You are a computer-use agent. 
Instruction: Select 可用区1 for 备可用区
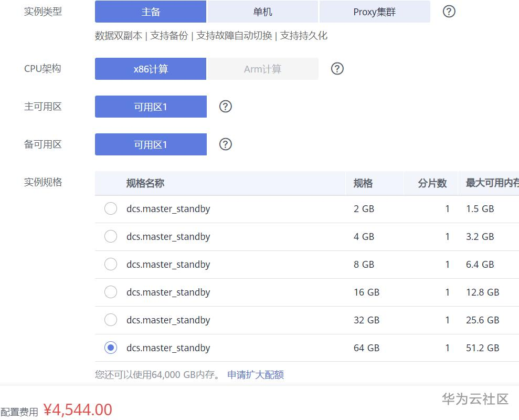coord(151,144)
